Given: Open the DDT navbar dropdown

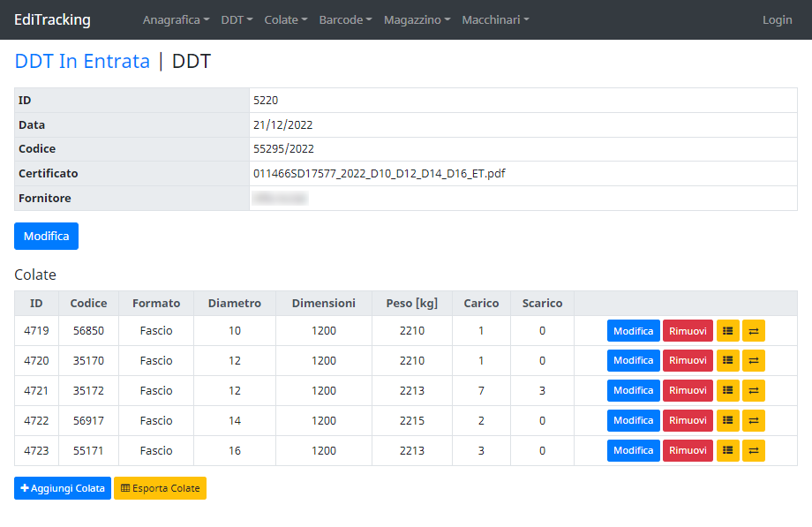Looking at the screenshot, I should 237,19.
